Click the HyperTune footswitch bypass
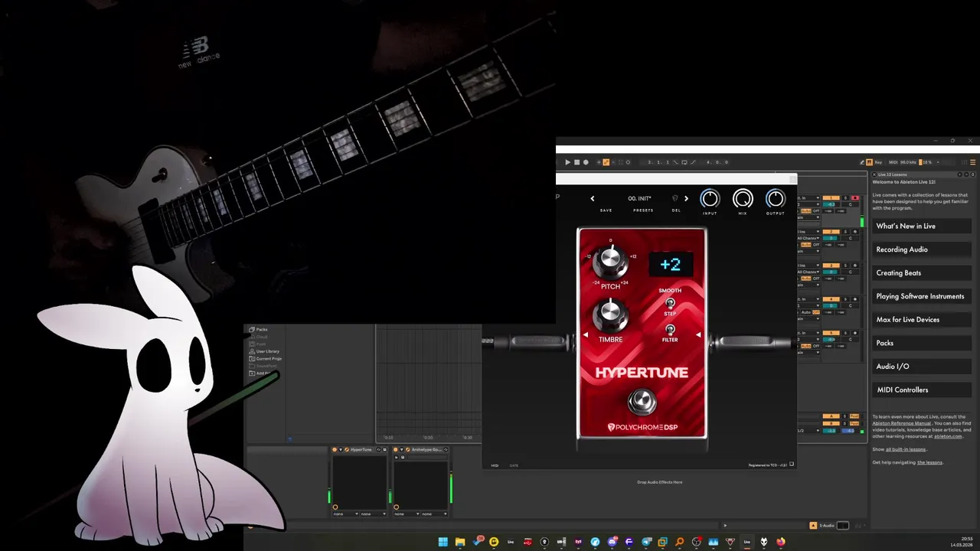This screenshot has width=980, height=551. 642,401
